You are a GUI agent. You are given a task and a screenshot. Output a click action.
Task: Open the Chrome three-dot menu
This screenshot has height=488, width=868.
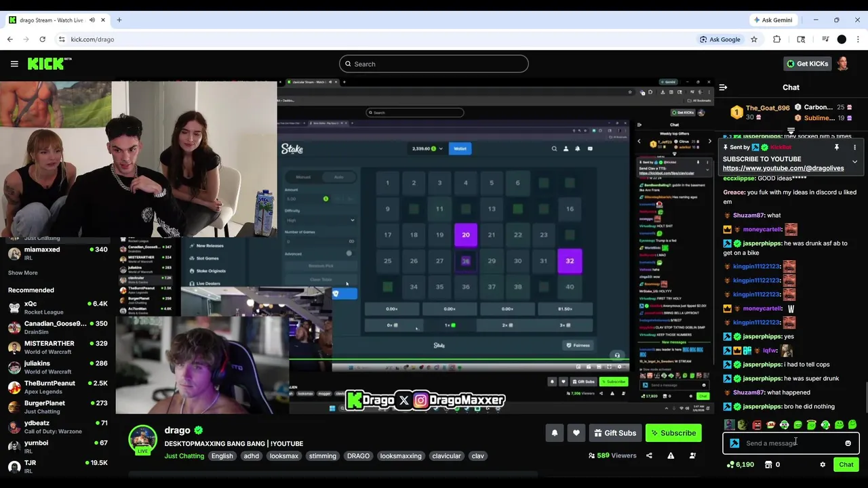pos(858,39)
